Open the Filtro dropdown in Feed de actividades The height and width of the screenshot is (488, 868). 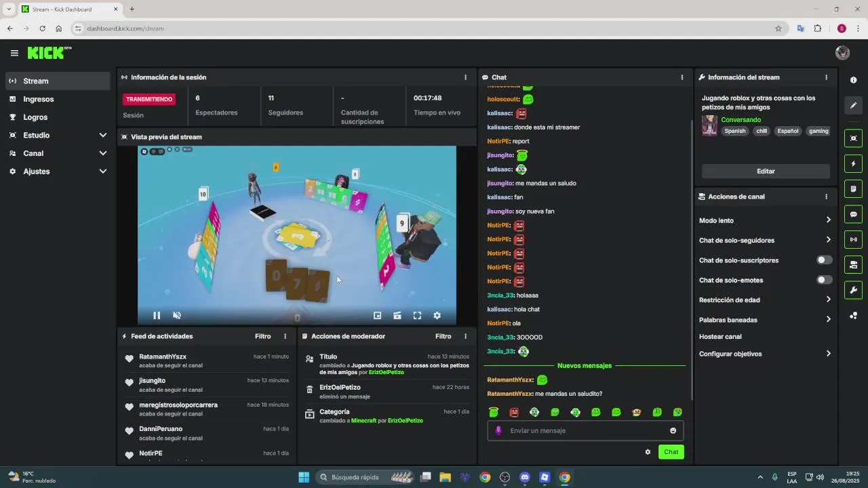point(262,336)
